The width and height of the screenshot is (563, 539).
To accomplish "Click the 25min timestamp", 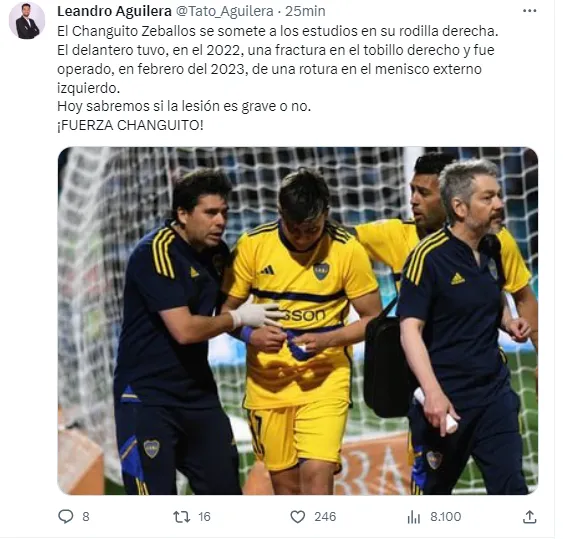I will [x=305, y=11].
